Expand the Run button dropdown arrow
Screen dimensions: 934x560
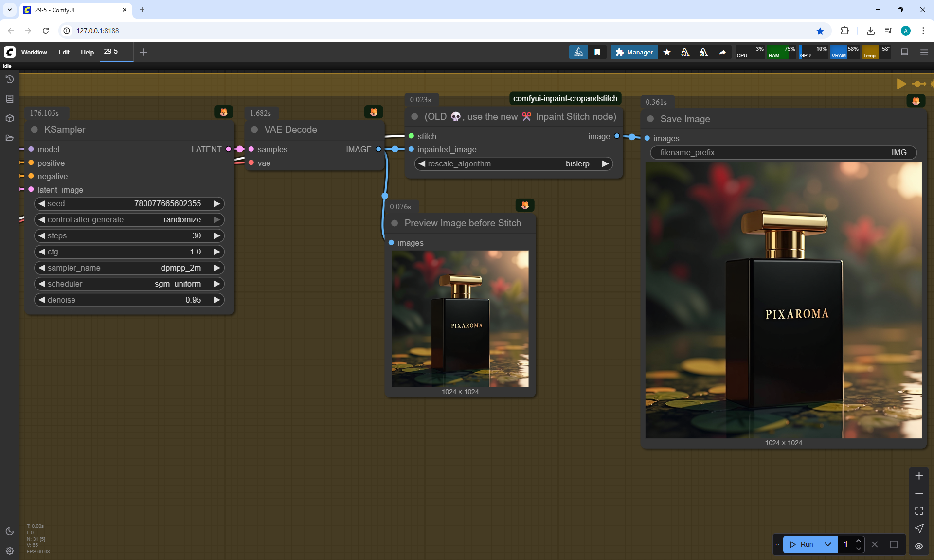point(828,544)
